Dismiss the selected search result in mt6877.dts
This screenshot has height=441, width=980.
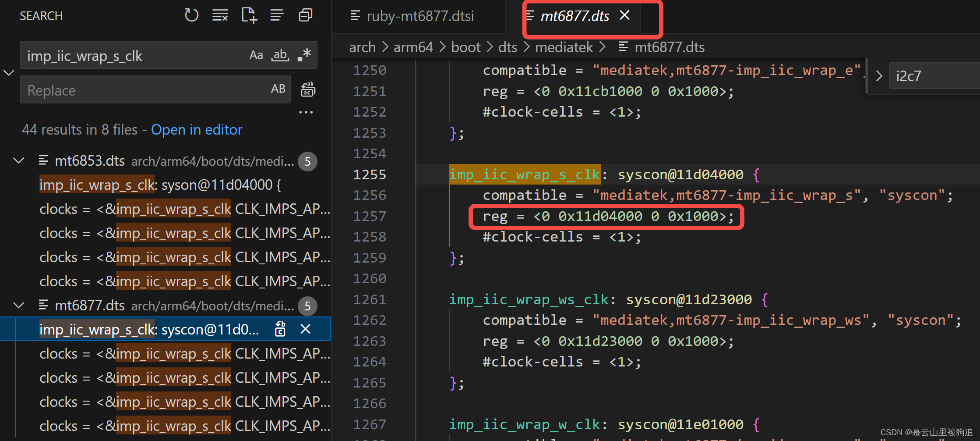[305, 329]
